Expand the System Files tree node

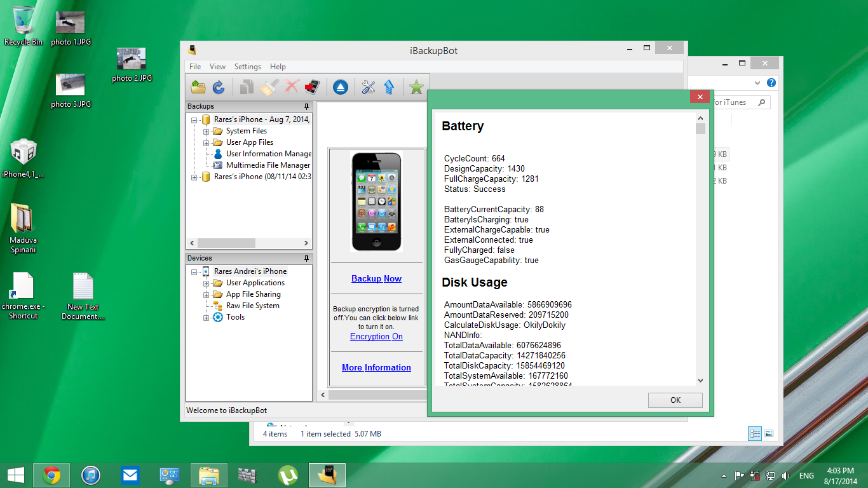coord(207,131)
